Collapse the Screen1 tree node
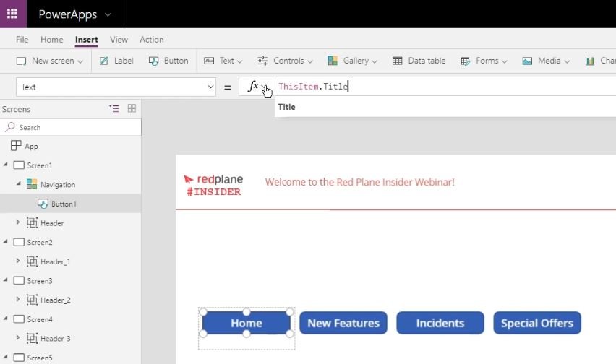This screenshot has width=616, height=364. [x=6, y=165]
